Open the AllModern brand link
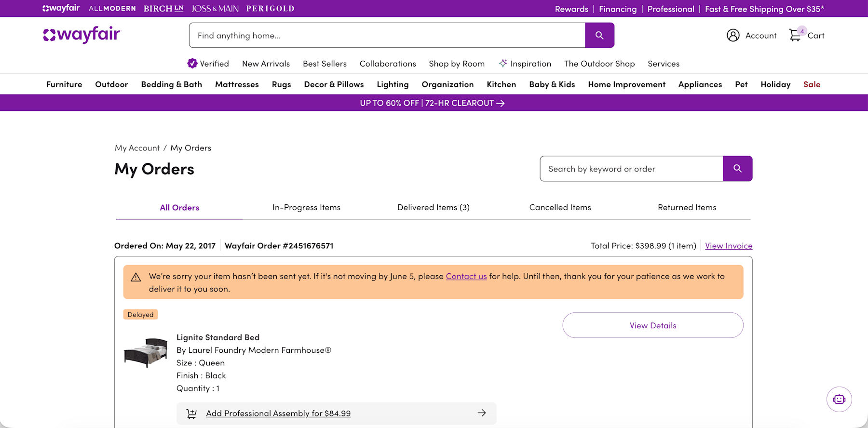 pyautogui.click(x=112, y=9)
